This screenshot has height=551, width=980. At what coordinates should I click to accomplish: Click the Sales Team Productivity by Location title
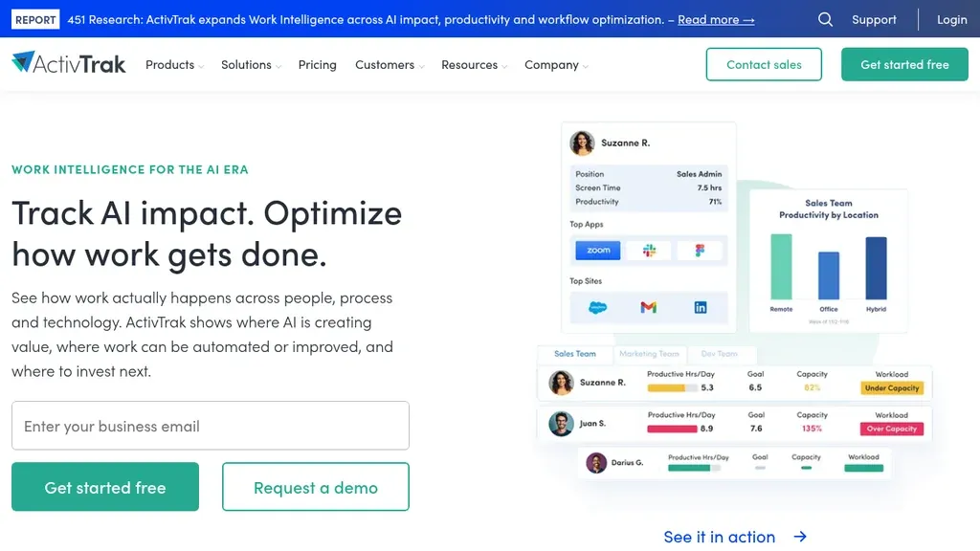(x=828, y=209)
